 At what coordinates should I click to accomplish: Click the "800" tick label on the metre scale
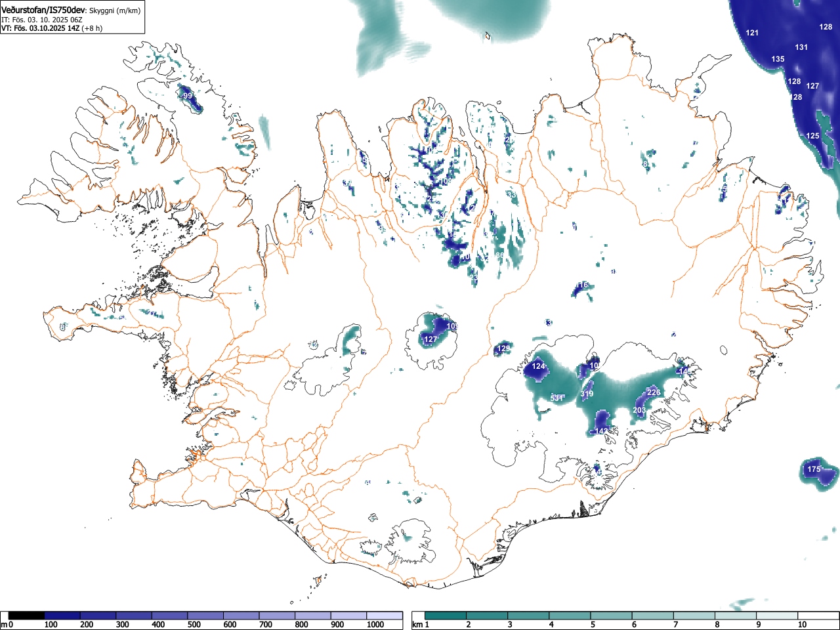[301, 625]
